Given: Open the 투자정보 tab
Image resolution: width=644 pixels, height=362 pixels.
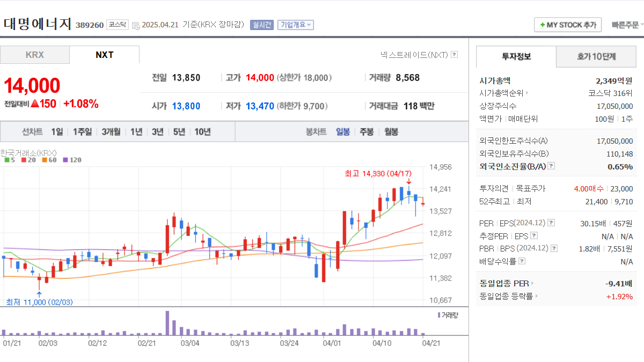Looking at the screenshot, I should click(516, 56).
